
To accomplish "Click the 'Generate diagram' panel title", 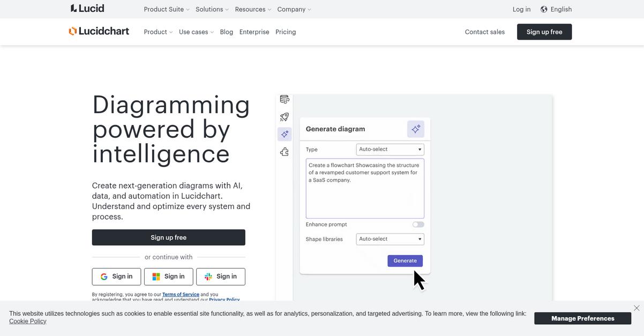I will click(x=335, y=129).
